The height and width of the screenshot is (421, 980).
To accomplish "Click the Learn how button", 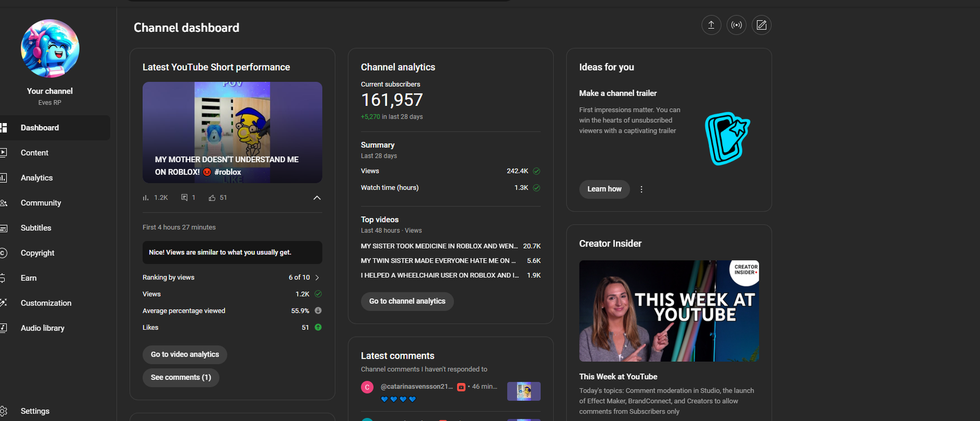I will (604, 189).
